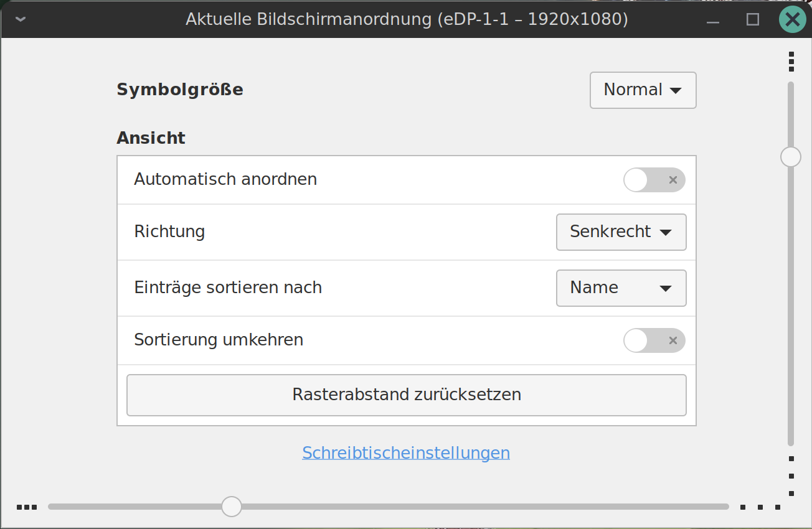Open the Schreibtischeinstellungen link
The width and height of the screenshot is (812, 529).
click(x=406, y=452)
